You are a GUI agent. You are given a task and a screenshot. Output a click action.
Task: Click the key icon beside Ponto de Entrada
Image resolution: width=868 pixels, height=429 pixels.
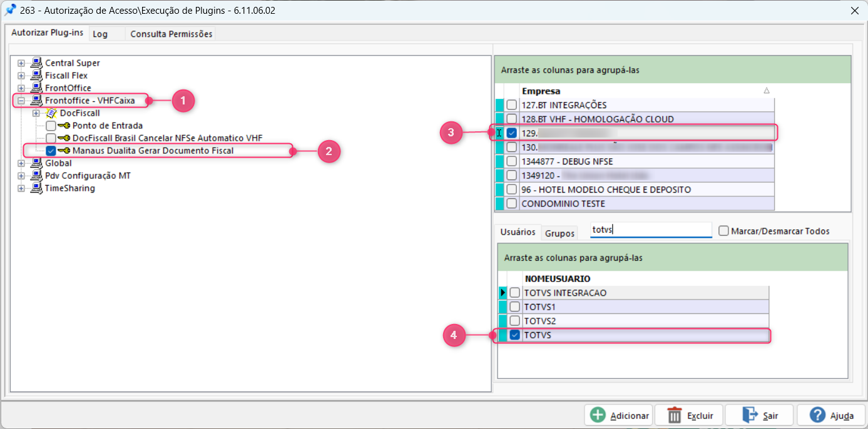tap(64, 126)
